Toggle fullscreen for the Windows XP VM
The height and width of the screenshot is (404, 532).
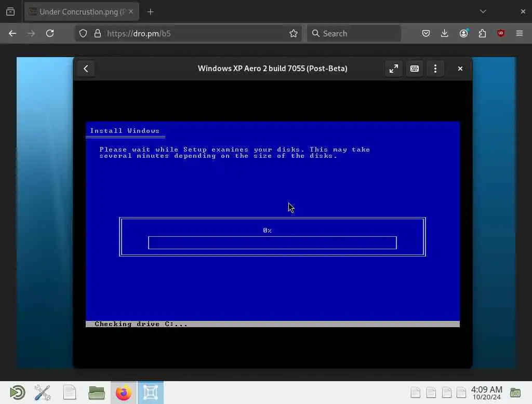394,69
